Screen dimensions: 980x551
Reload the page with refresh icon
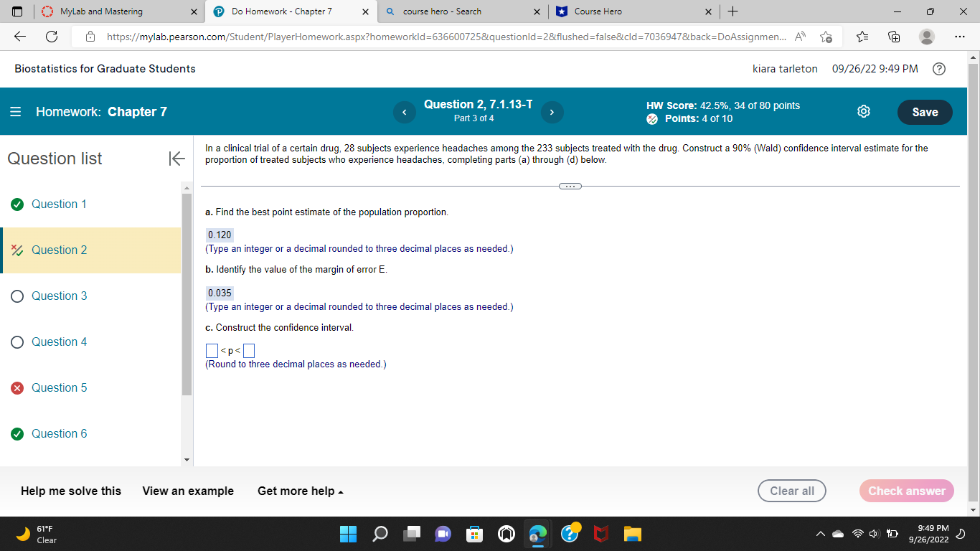click(x=52, y=37)
